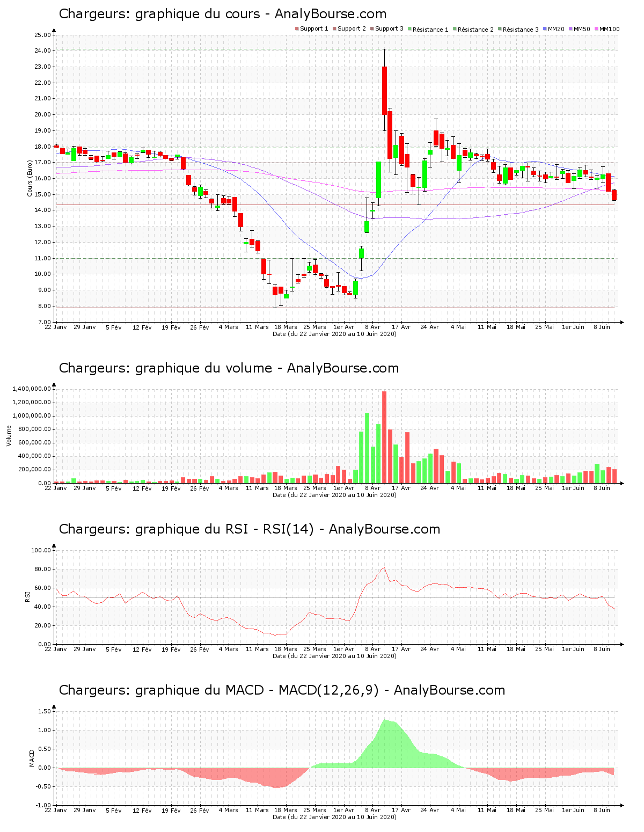Click the date range caption under MACD chart
This screenshot has height=832, width=644.
334,817
